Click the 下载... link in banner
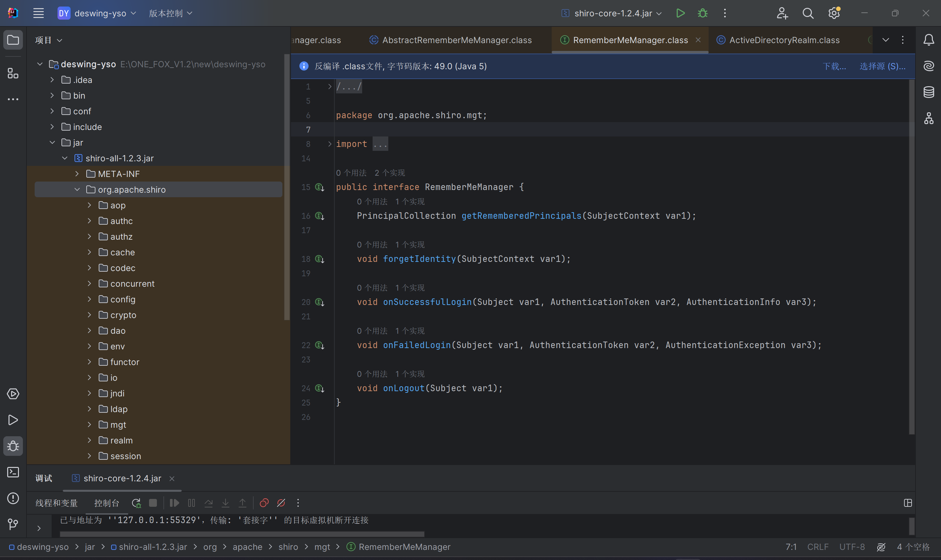 (834, 66)
